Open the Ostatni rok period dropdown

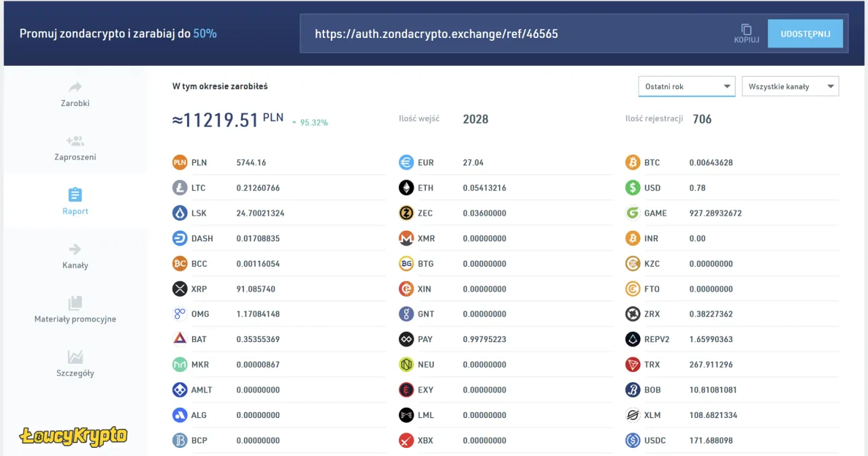coord(686,86)
